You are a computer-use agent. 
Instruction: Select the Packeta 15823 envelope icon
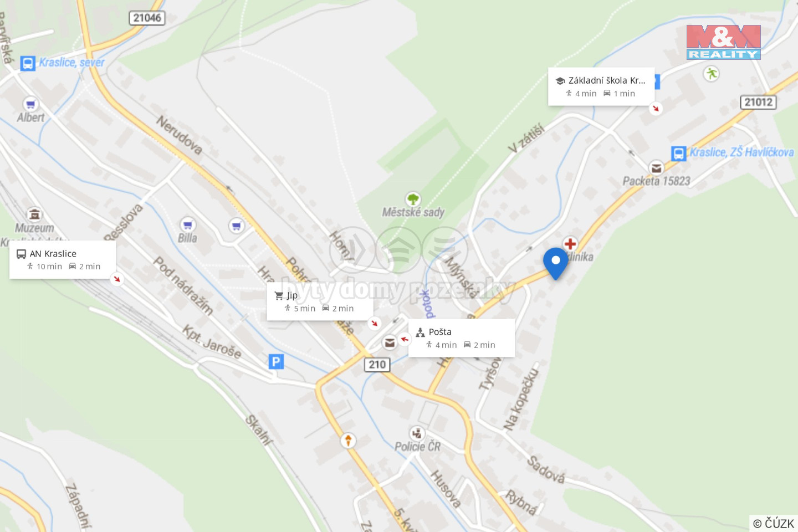[656, 167]
